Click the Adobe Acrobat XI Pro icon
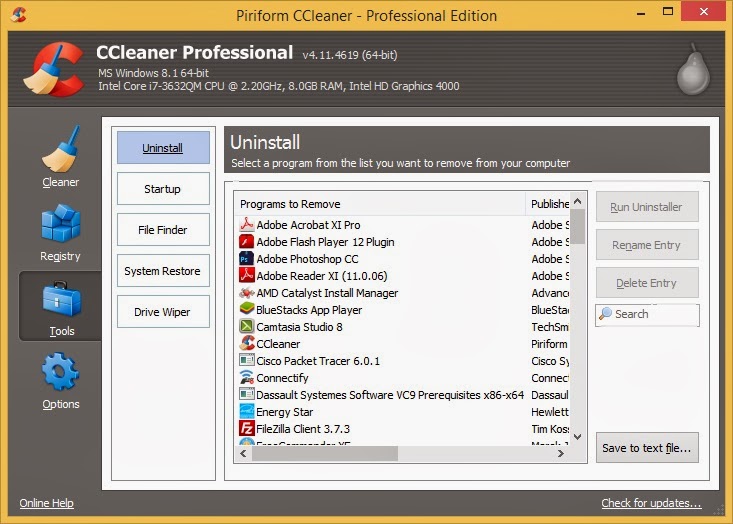The width and height of the screenshot is (733, 524). (246, 224)
